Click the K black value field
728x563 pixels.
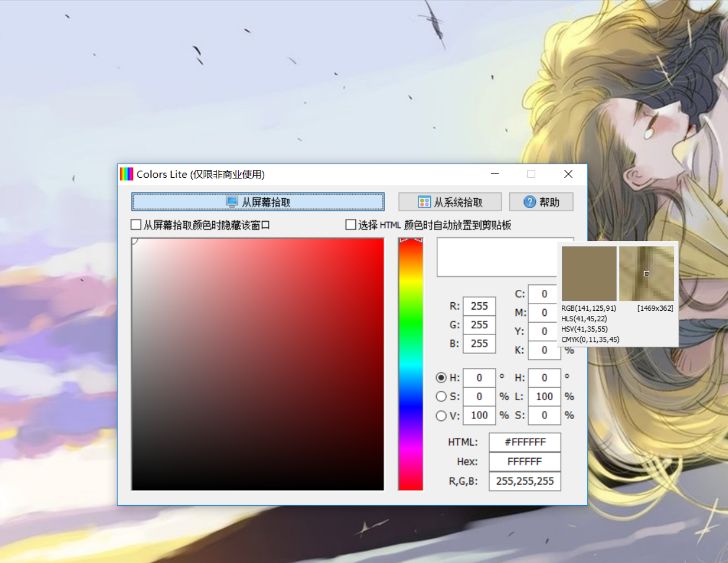544,350
